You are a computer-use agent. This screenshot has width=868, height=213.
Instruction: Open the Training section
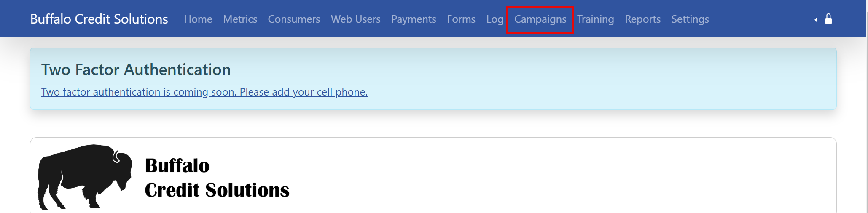pos(595,19)
